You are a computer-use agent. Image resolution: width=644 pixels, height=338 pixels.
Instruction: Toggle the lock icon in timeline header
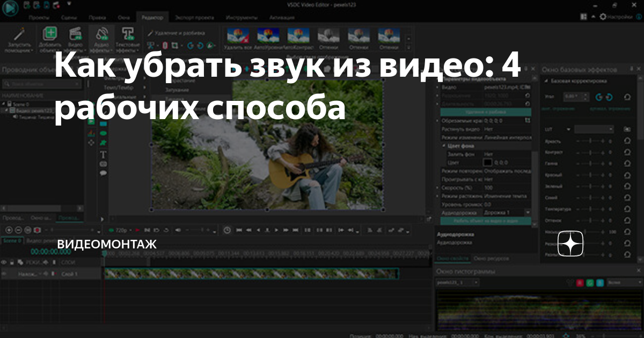[x=12, y=262]
